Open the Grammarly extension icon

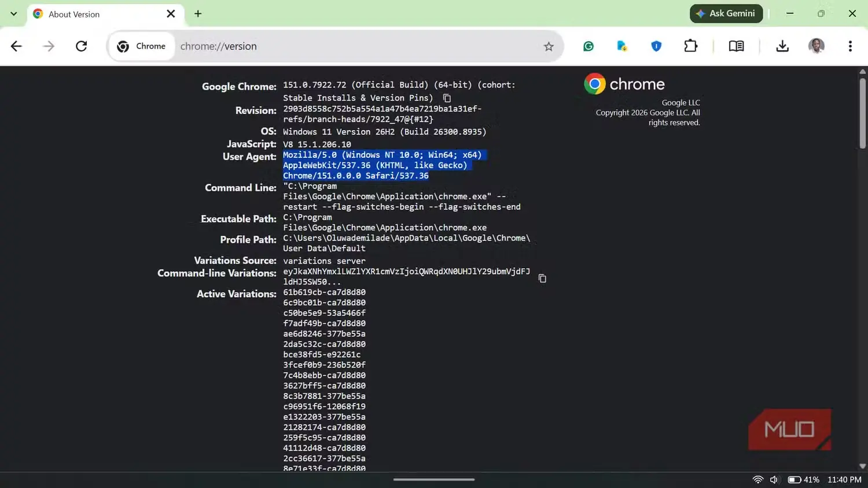(589, 46)
